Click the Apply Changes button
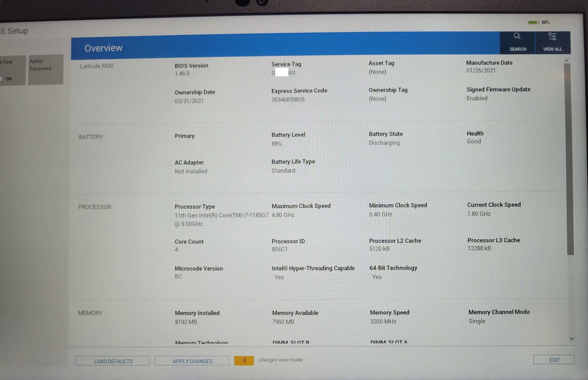This screenshot has height=380, width=588. point(192,361)
